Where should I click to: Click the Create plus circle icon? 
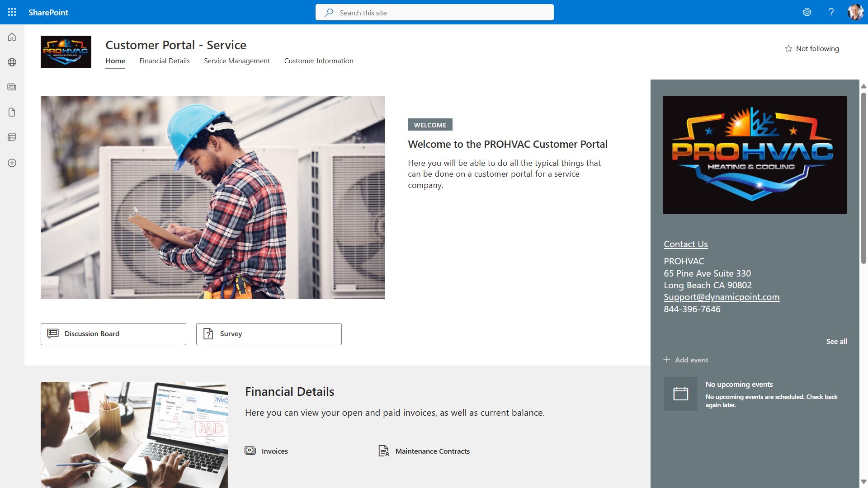[x=12, y=163]
